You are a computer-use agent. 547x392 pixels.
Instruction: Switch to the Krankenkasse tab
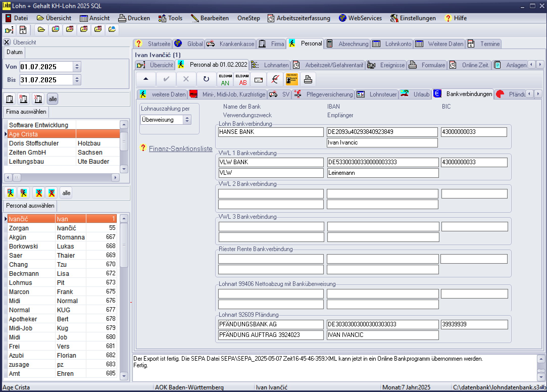[230, 44]
